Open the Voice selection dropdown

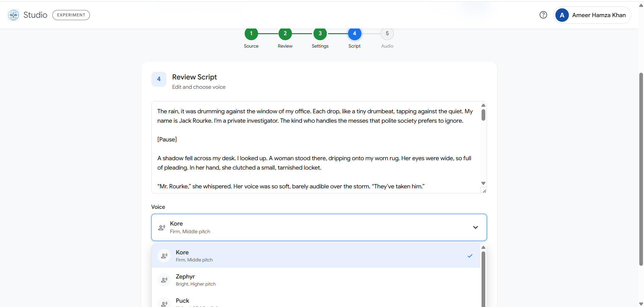(319, 227)
